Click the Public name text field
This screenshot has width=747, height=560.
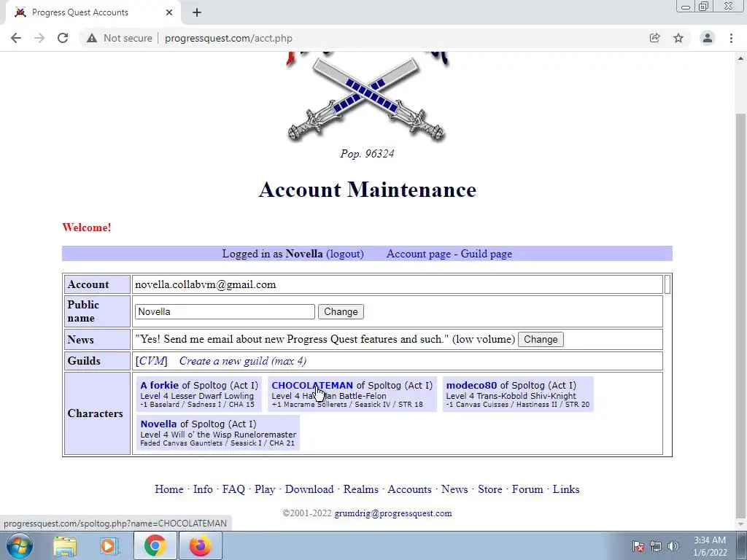point(225,312)
